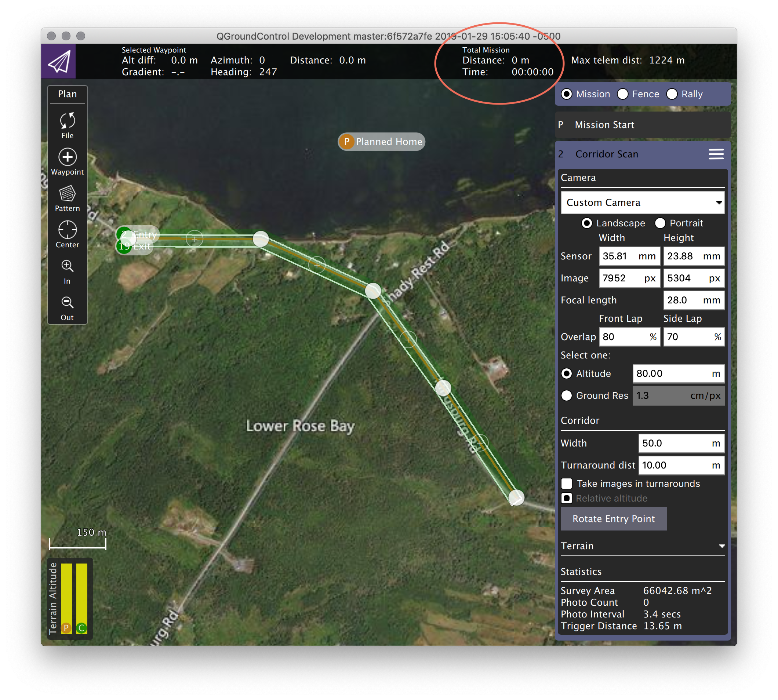Edit the Image Width pixel field
The width and height of the screenshot is (778, 700).
point(629,278)
